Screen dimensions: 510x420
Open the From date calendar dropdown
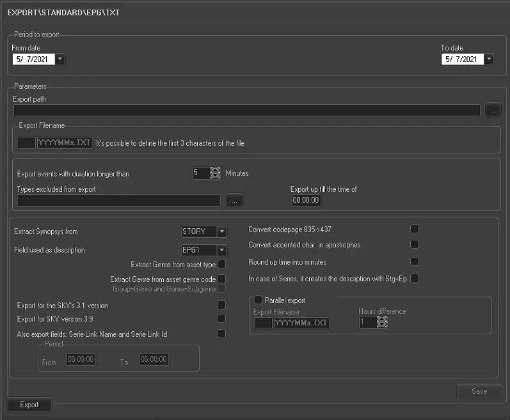(x=60, y=59)
